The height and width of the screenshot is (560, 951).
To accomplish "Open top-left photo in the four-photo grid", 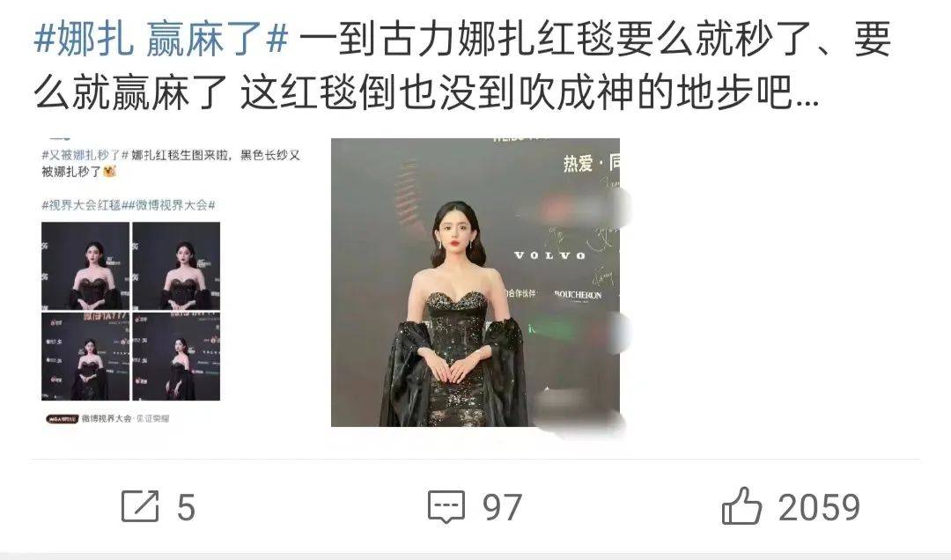I will click(x=85, y=266).
